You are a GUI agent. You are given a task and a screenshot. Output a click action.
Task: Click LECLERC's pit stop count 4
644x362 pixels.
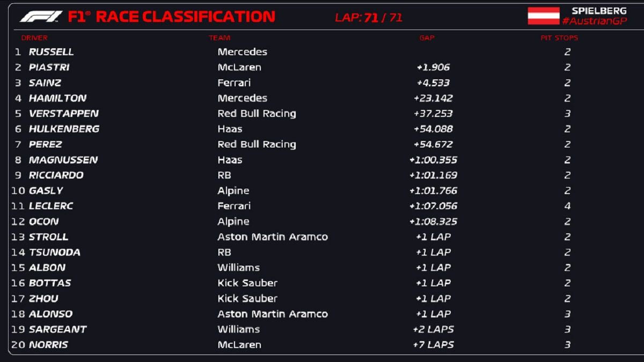point(567,206)
